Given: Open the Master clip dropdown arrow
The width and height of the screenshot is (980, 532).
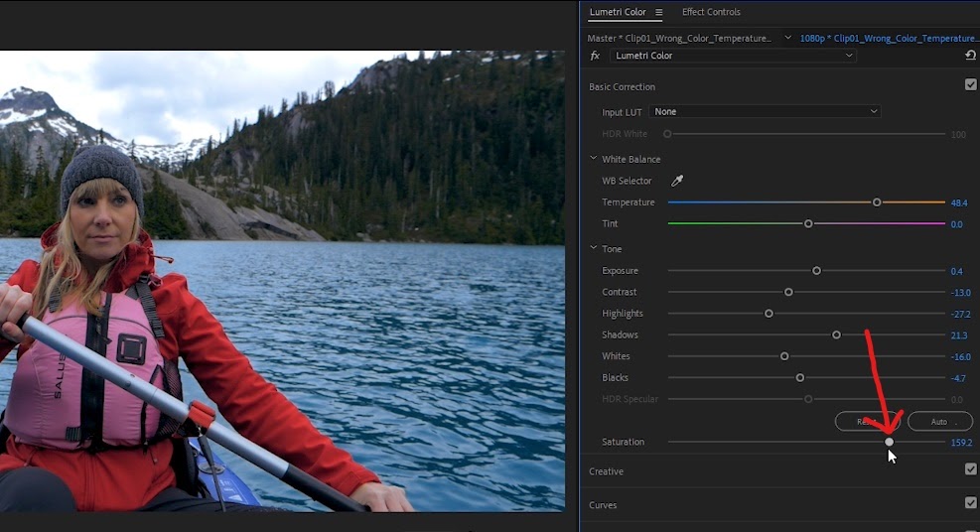Looking at the screenshot, I should (x=788, y=38).
